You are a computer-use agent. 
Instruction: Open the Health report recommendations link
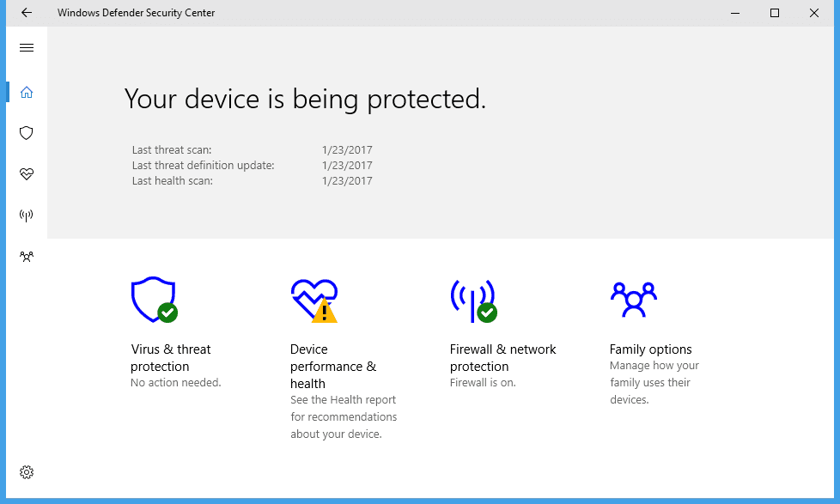(x=344, y=416)
